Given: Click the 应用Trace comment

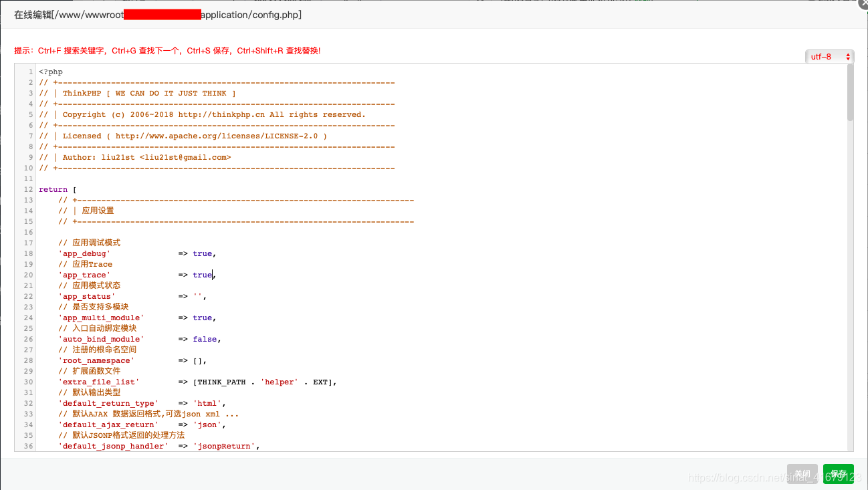Looking at the screenshot, I should point(85,264).
